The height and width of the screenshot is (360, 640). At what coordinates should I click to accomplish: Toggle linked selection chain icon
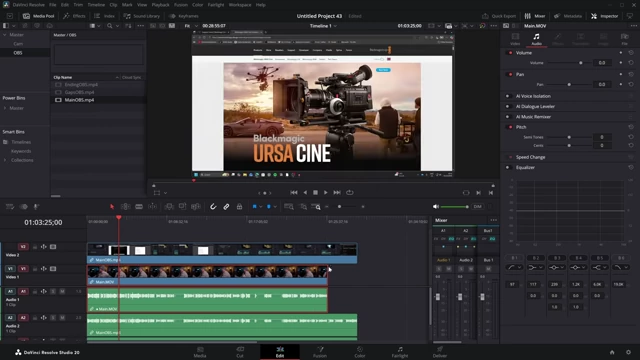pos(226,207)
